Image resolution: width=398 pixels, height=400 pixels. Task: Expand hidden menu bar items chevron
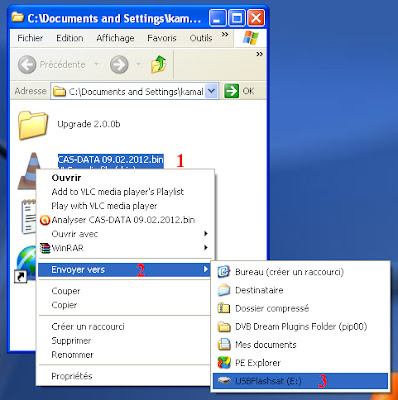pyautogui.click(x=225, y=34)
